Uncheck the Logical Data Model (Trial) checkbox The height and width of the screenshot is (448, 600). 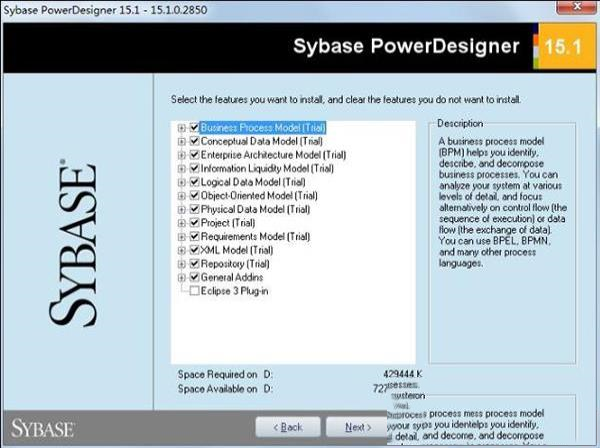tap(194, 182)
